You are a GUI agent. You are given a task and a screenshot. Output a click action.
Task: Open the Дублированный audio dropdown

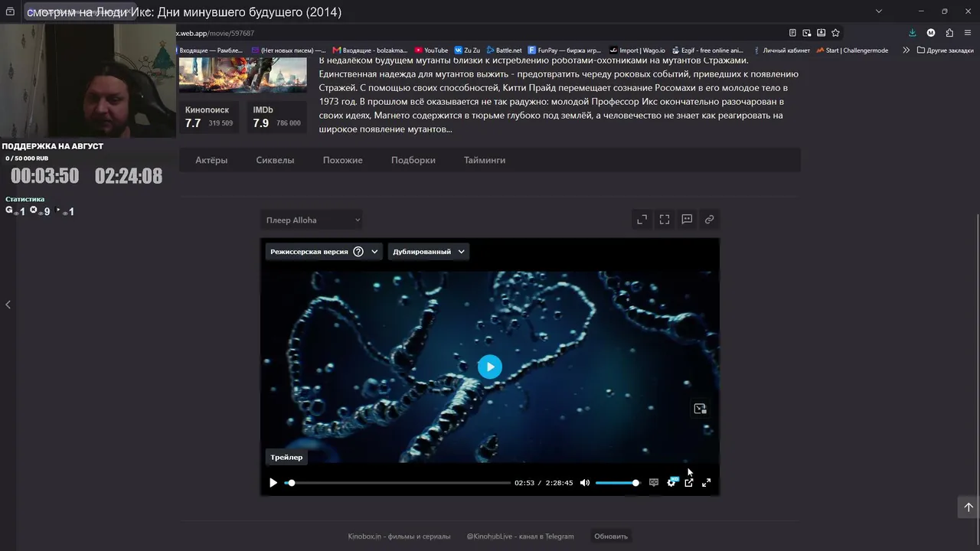(x=429, y=252)
